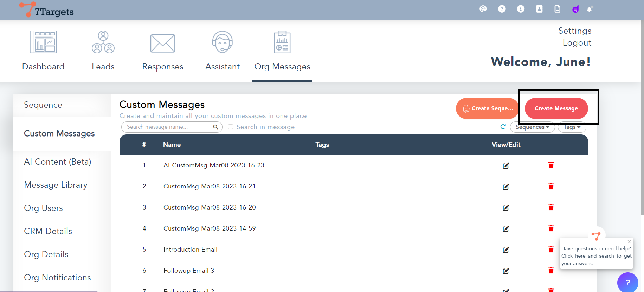Select Message Library in the sidebar
This screenshot has width=644, height=292.
point(56,185)
